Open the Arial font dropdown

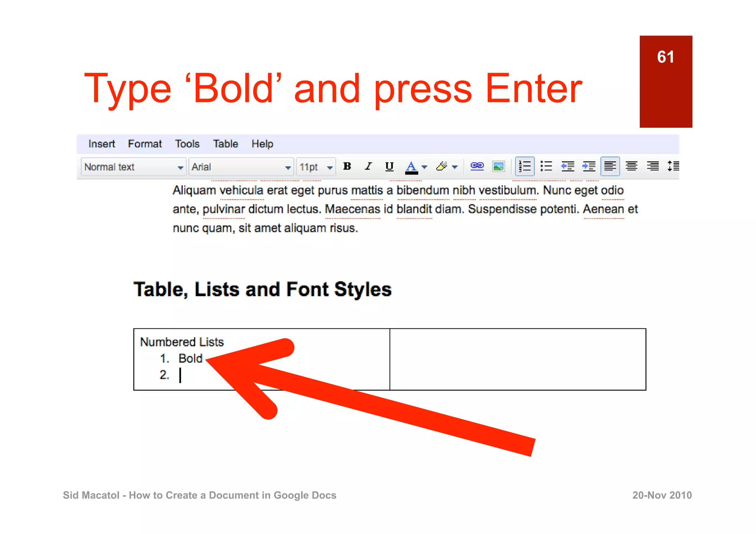click(x=241, y=167)
